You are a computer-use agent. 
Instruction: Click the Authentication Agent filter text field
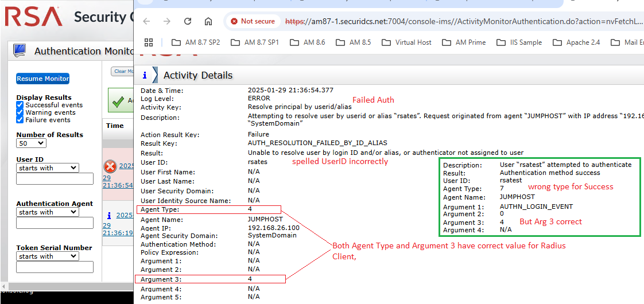click(55, 223)
